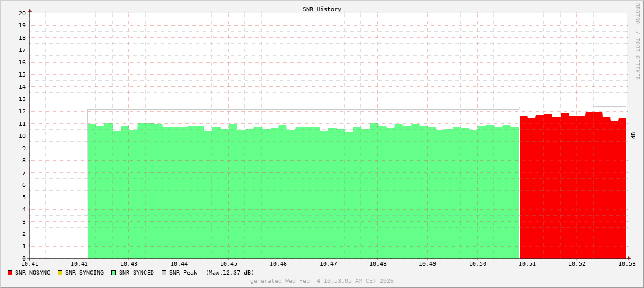The image size is (644, 288).
Task: Click the Max:12.37 dB peak value text
Action: 230,273
